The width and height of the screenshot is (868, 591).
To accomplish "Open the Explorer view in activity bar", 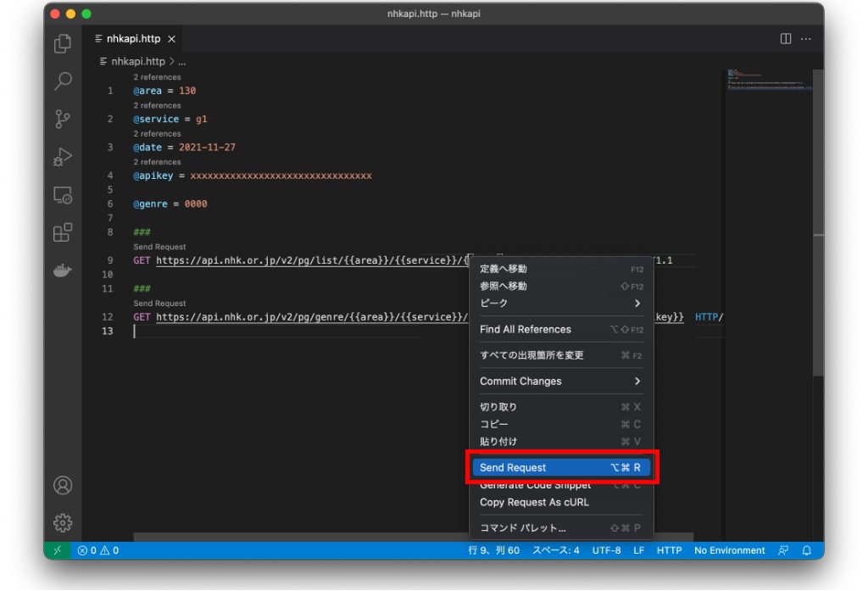I will [63, 44].
